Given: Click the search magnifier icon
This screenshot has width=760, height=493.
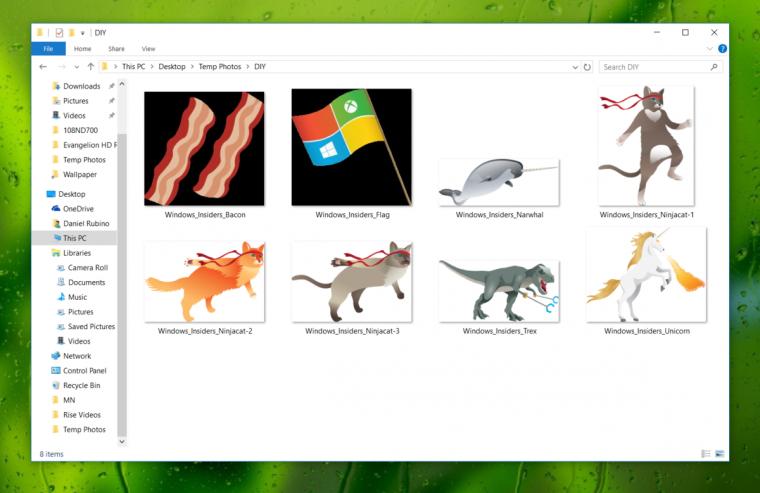Looking at the screenshot, I should click(x=714, y=67).
